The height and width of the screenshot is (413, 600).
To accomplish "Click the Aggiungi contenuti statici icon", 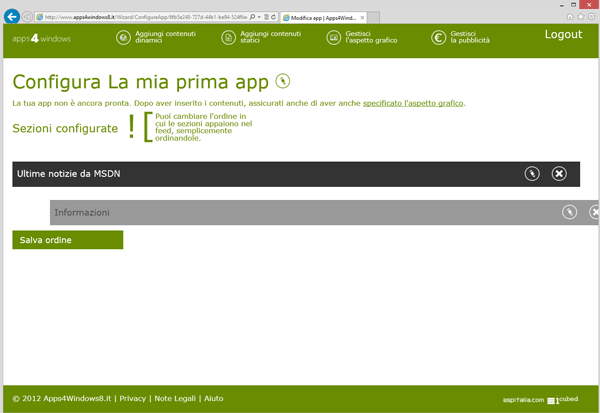I will tap(229, 37).
